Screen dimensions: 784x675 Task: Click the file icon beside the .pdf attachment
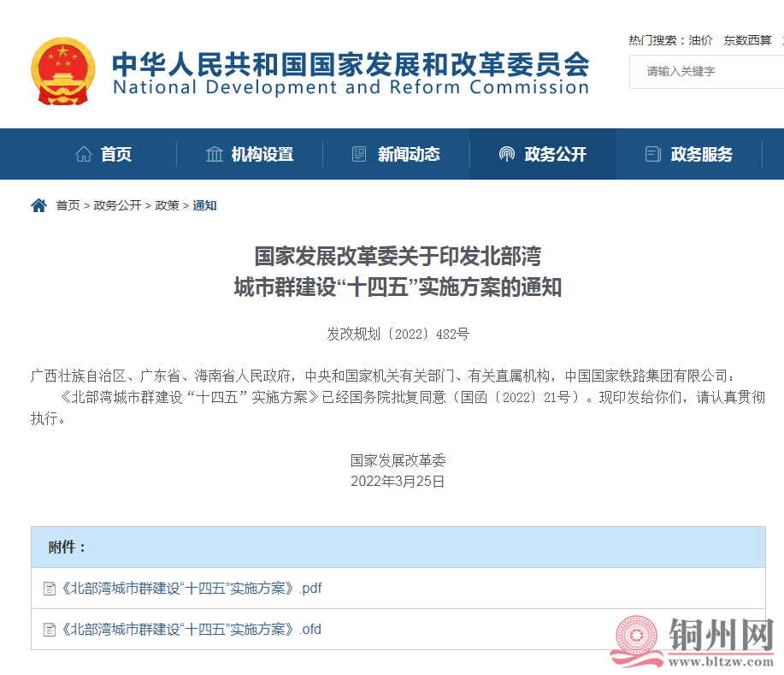pyautogui.click(x=49, y=589)
